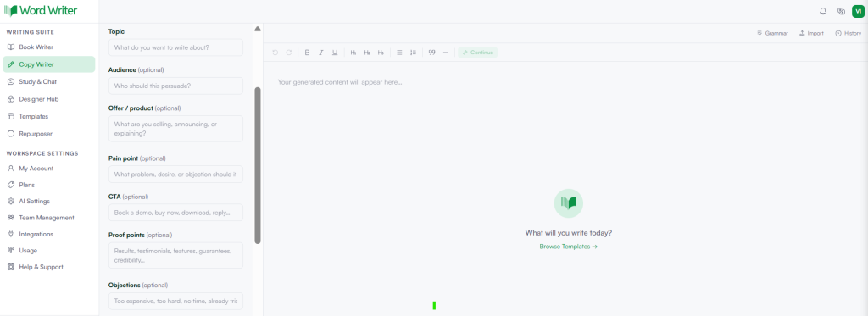868x316 pixels.
Task: Apply Heading 1 style
Action: coord(353,53)
